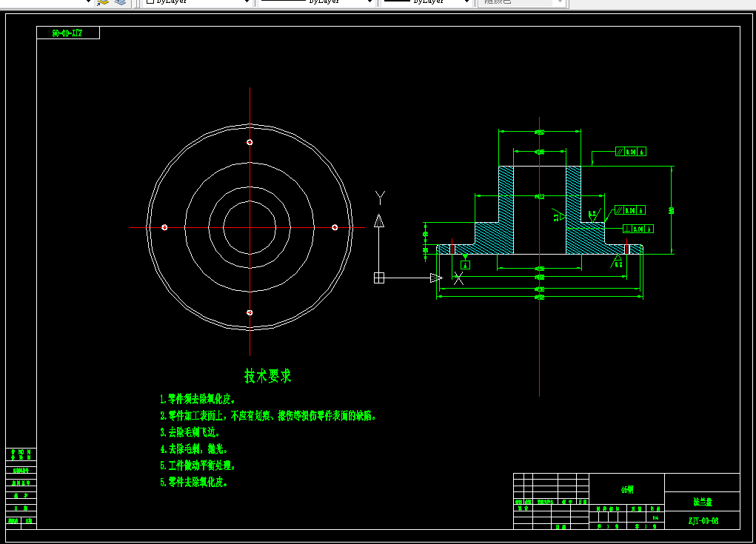756x544 pixels.
Task: Select the top cell of the left margin revision block
Action: pos(21,454)
